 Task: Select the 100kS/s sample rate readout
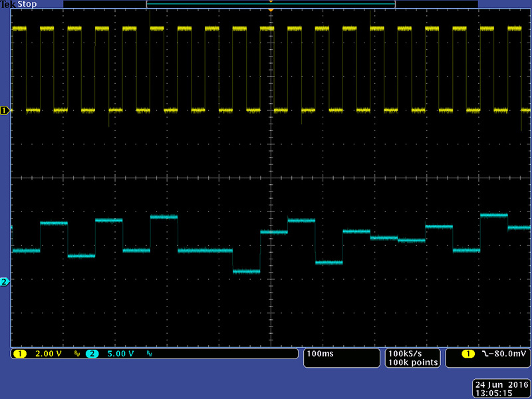pyautogui.click(x=413, y=353)
